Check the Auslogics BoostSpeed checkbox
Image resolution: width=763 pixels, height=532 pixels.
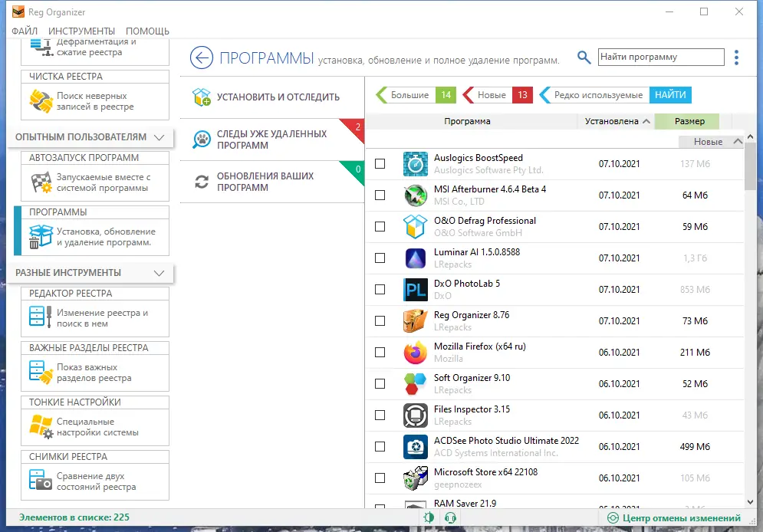click(x=380, y=164)
